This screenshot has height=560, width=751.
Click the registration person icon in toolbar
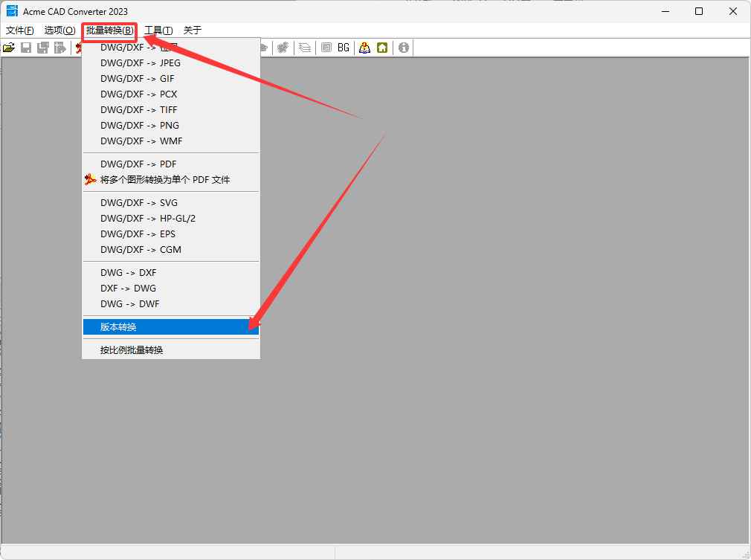coord(364,48)
